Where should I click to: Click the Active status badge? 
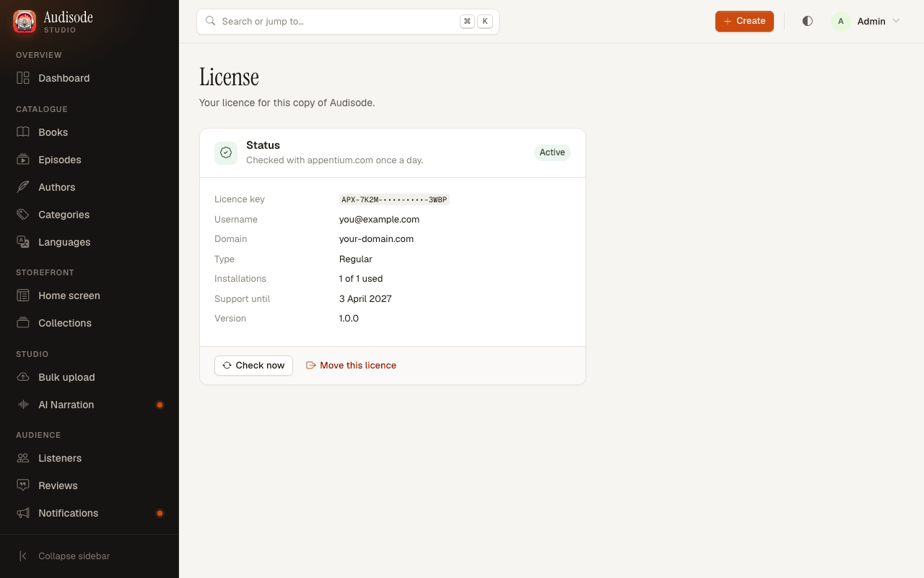(552, 152)
